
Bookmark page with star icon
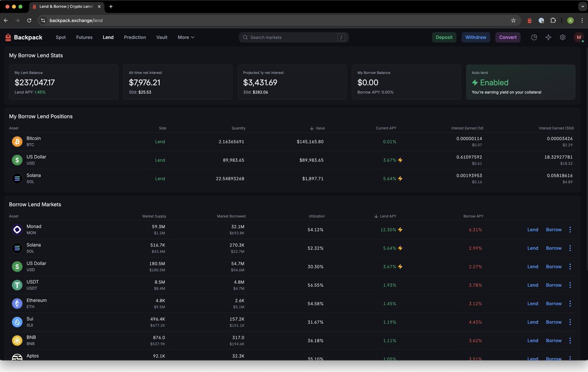(x=513, y=21)
